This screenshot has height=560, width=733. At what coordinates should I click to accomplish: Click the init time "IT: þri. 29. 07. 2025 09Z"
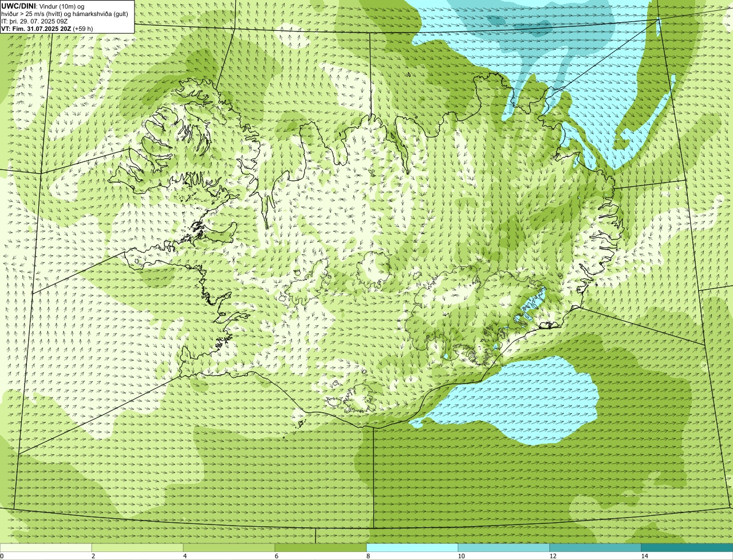pos(35,21)
